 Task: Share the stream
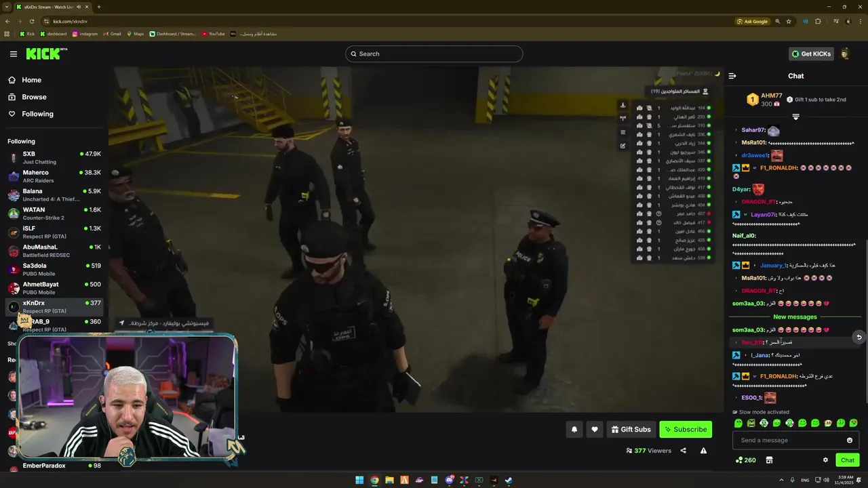pyautogui.click(x=683, y=451)
